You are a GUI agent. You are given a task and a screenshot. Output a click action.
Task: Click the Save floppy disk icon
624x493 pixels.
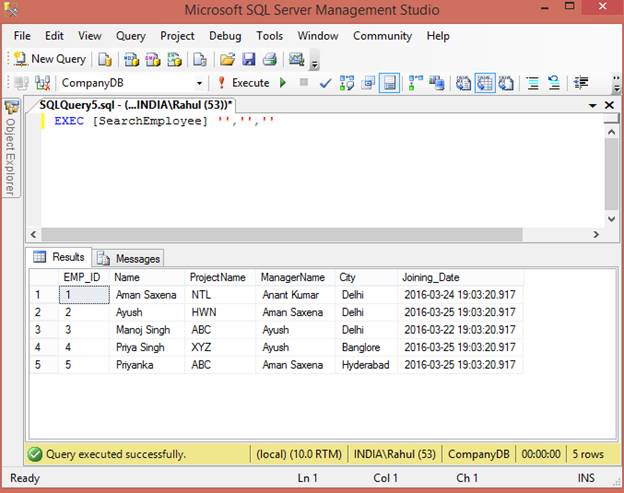coord(249,60)
